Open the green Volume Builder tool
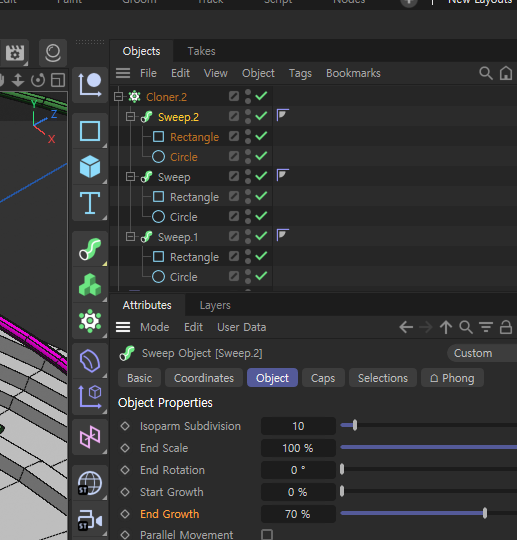The image size is (517, 540). point(90,285)
